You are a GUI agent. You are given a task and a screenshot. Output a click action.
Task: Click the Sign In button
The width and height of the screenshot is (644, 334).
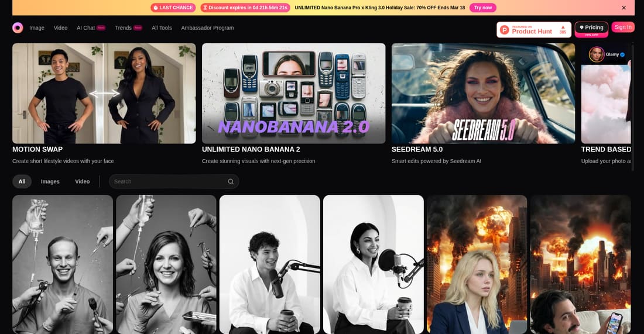tap(623, 27)
